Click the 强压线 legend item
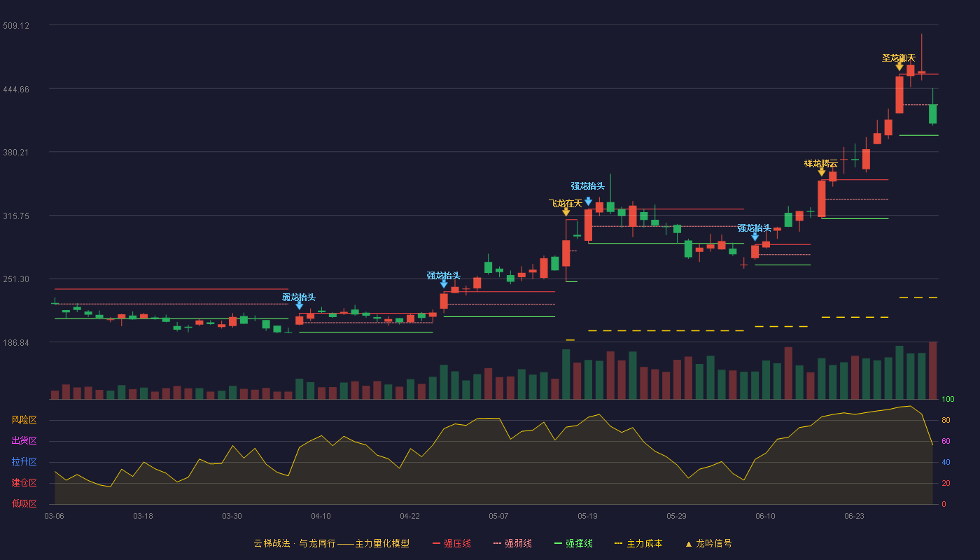Screen dimensions: 980x560 (451, 543)
